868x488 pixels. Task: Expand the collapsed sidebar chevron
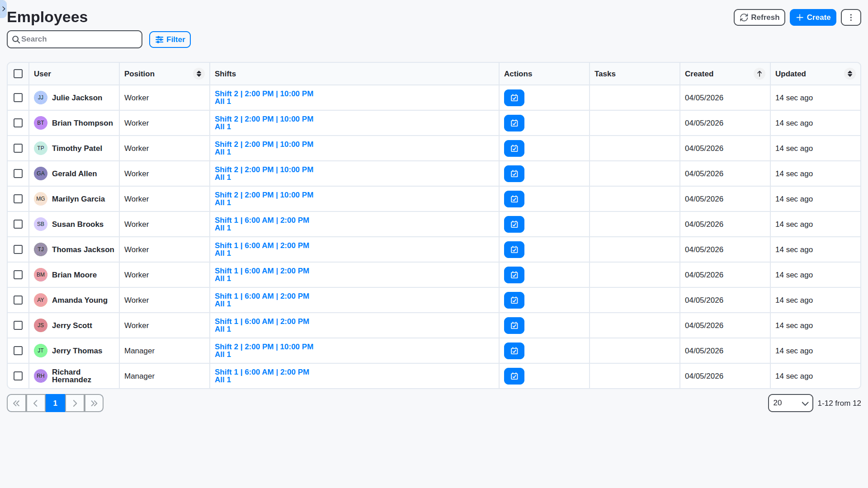(x=4, y=8)
